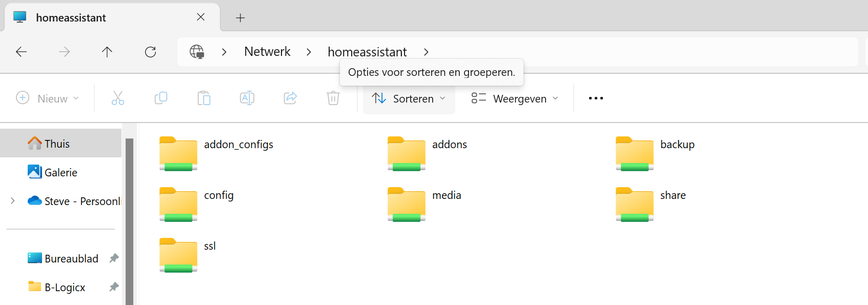Open the three-dot more options menu

tap(596, 98)
